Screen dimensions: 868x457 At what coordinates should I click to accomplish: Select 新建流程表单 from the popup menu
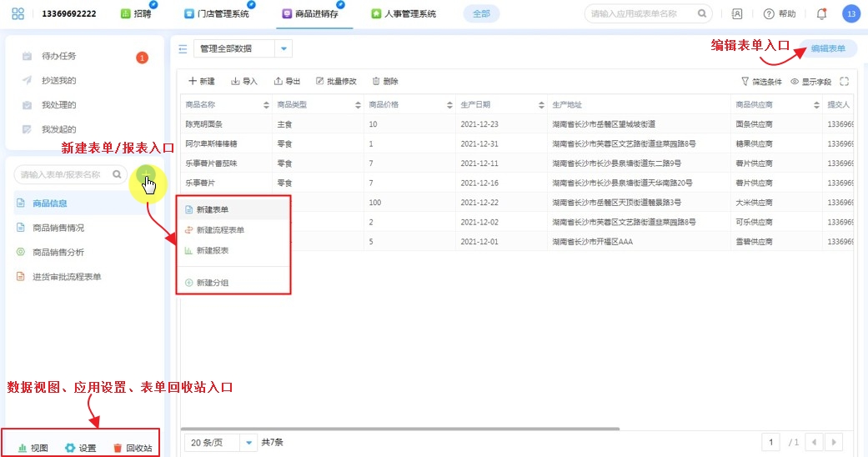220,230
